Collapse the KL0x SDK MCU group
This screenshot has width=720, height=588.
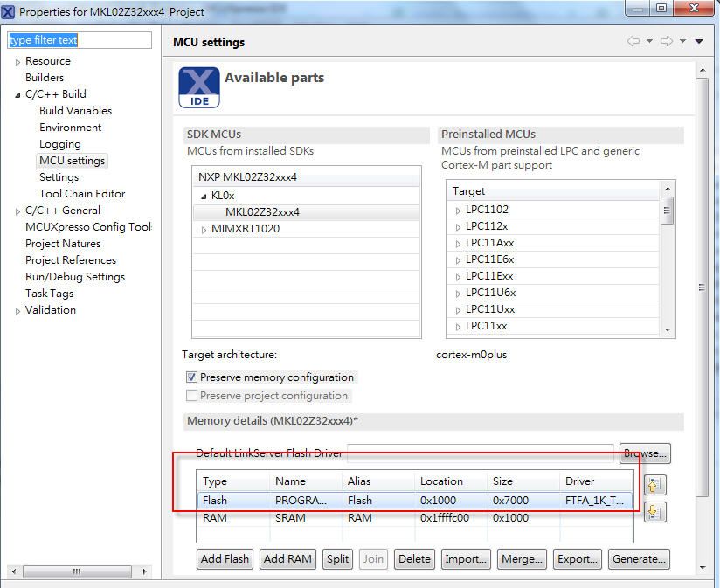click(x=204, y=197)
